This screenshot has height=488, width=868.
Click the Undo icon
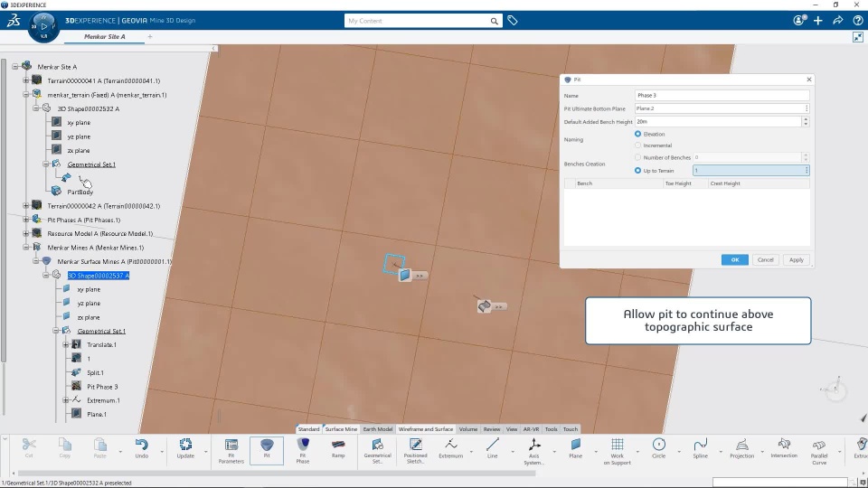[142, 447]
